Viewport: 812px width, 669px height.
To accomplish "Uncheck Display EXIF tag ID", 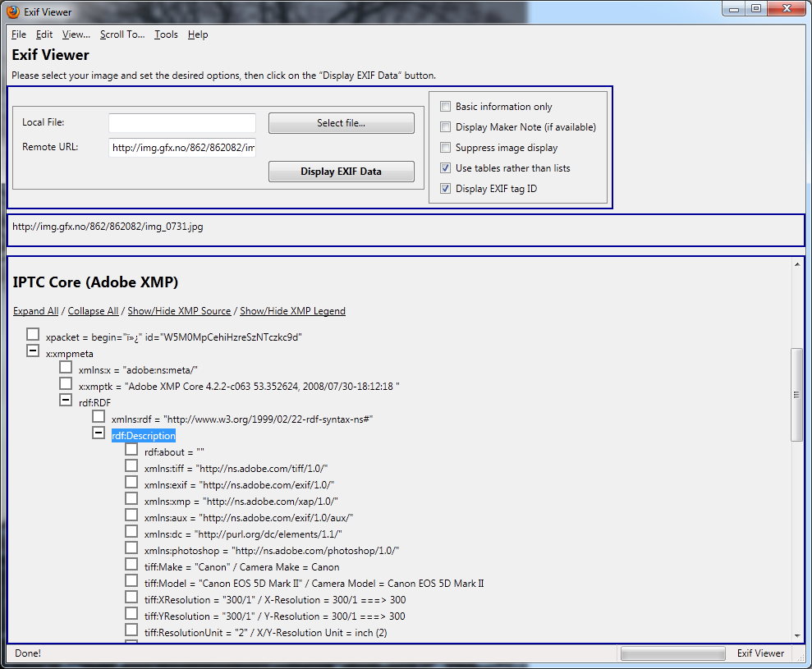I will (x=445, y=189).
